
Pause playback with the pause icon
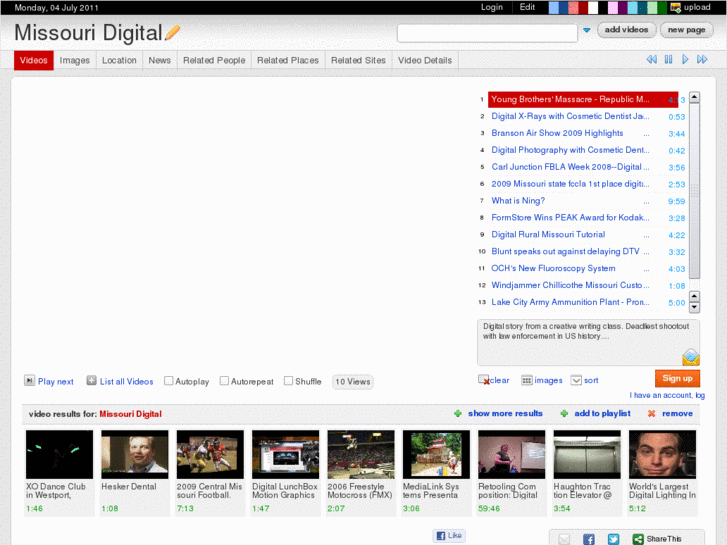tap(668, 59)
